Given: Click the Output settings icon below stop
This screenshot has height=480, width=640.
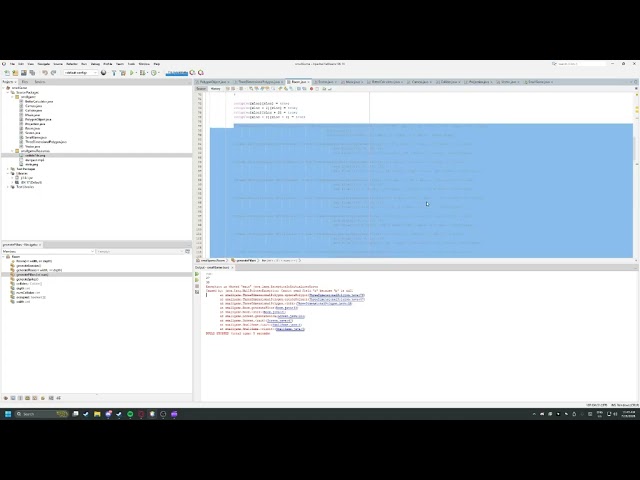Looking at the screenshot, I should (x=197, y=292).
